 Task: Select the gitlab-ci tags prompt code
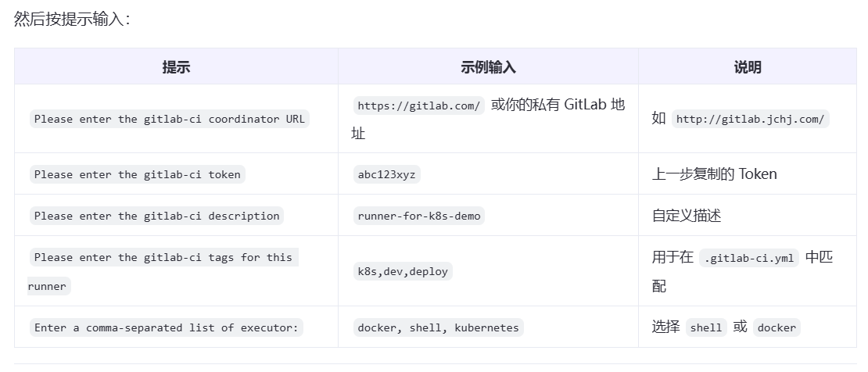(163, 257)
